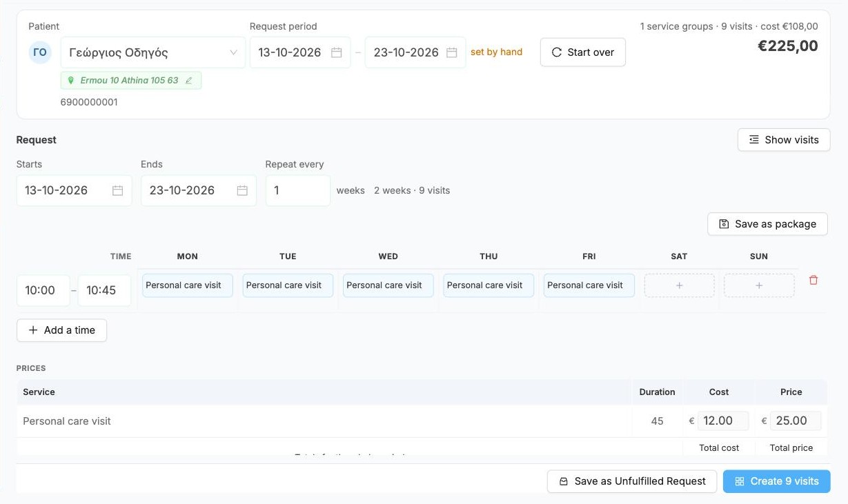This screenshot has width=848, height=504.
Task: Click Show visits button
Action: 784,140
